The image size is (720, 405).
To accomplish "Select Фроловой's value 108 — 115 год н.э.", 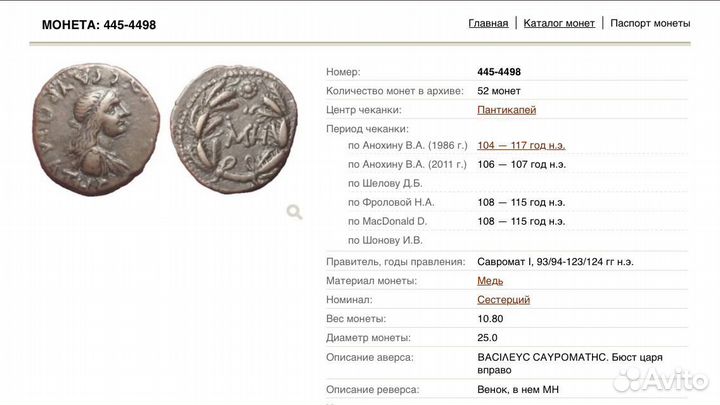I will (521, 202).
